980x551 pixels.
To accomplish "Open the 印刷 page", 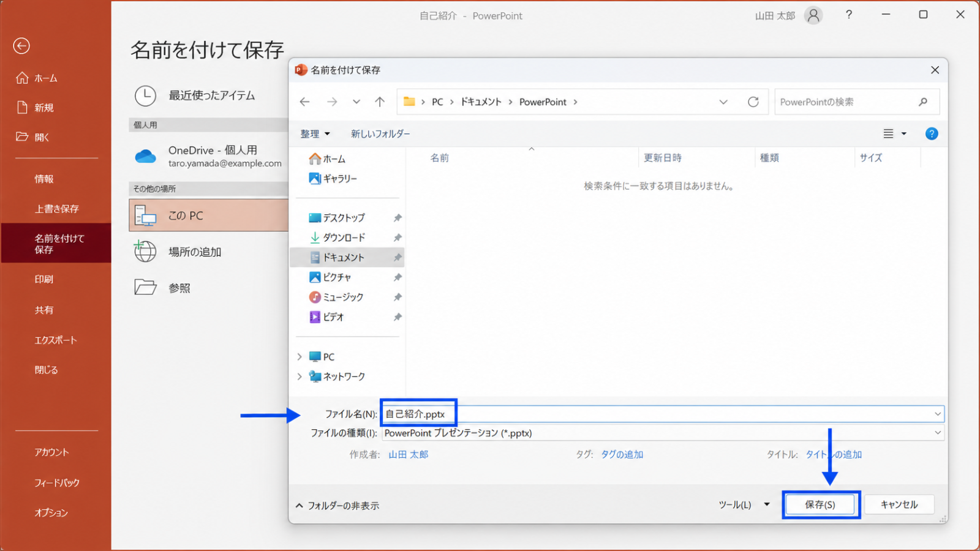I will 44,279.
